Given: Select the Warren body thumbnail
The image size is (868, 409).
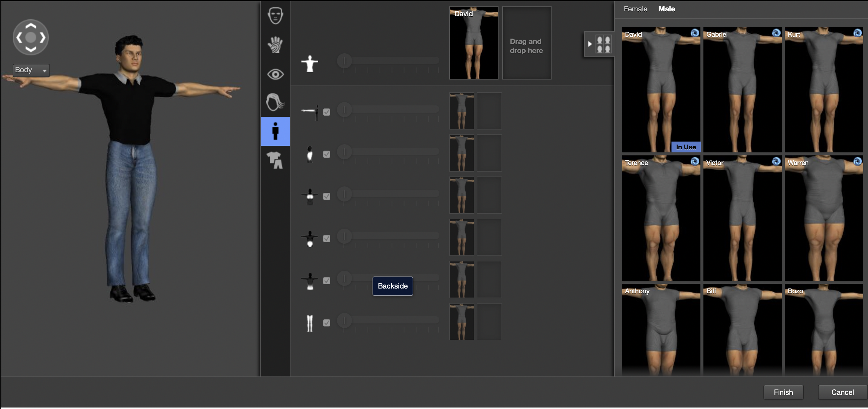Looking at the screenshot, I should [824, 218].
